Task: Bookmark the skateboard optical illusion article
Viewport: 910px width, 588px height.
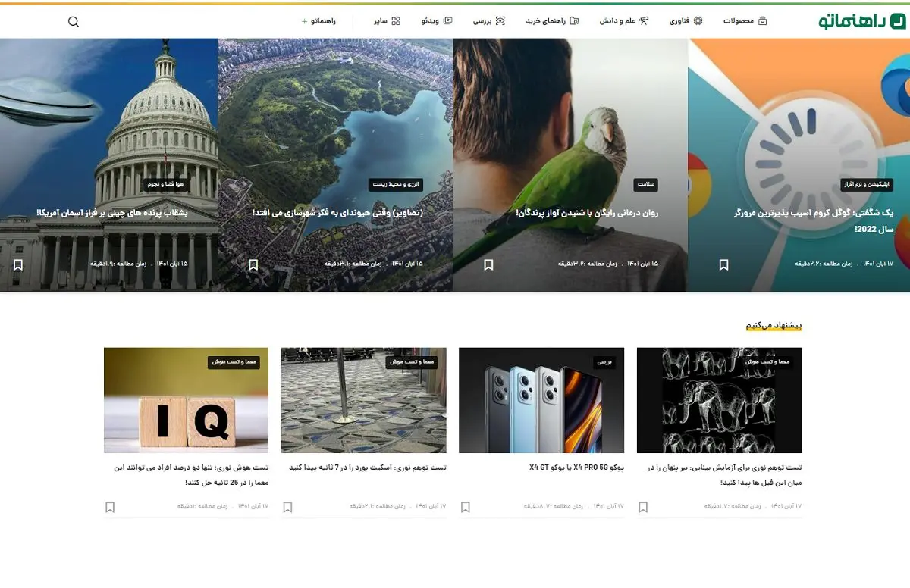Action: tap(287, 507)
